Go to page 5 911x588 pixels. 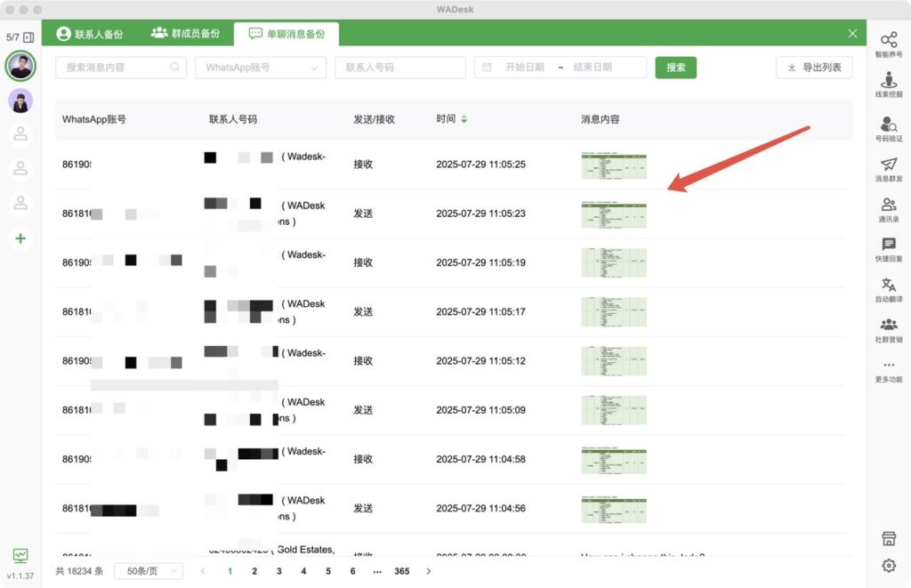coord(328,571)
